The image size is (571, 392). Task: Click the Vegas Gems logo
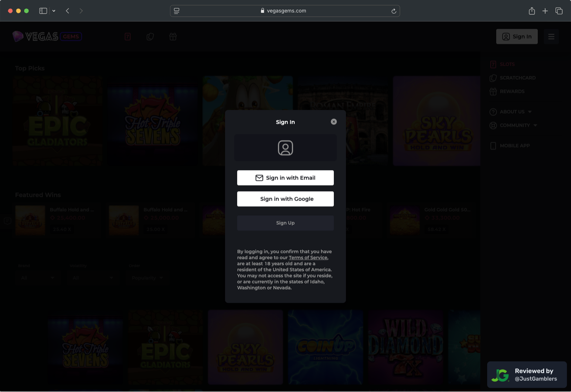tap(47, 37)
